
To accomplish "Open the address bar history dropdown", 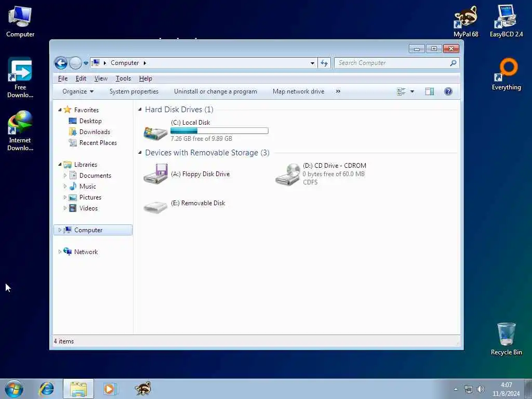I will click(x=312, y=63).
